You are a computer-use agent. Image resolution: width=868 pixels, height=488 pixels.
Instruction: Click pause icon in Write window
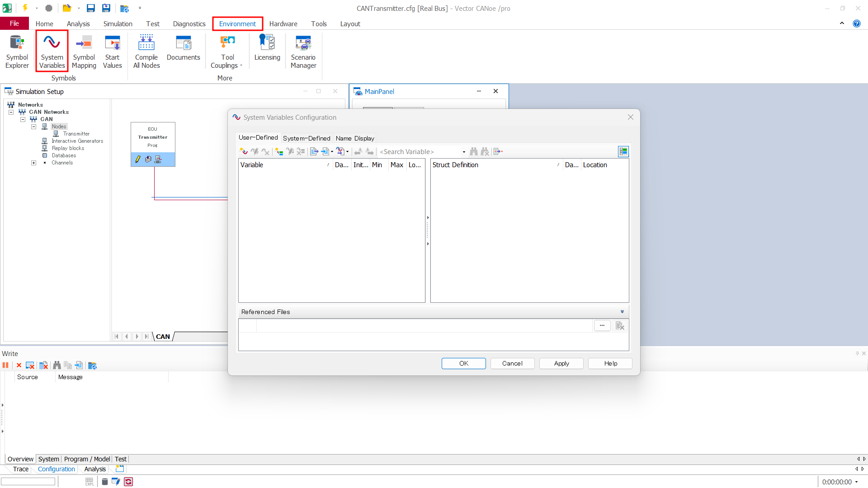tap(5, 365)
